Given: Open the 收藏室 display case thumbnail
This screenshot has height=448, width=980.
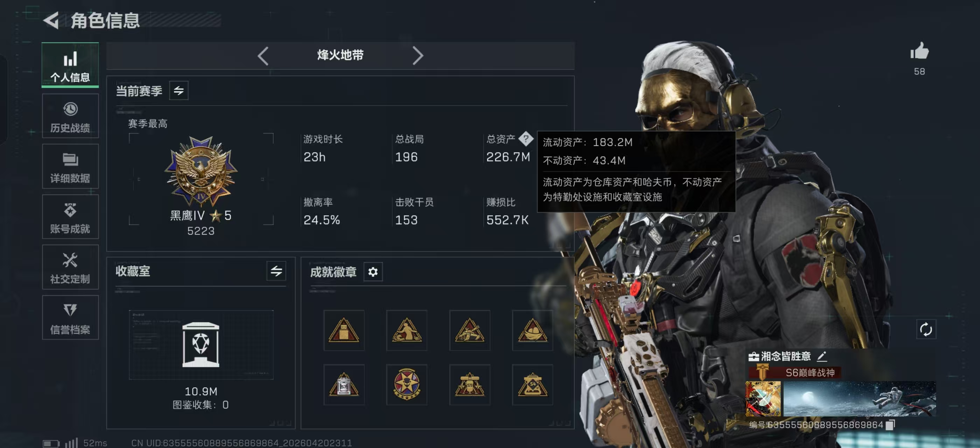Looking at the screenshot, I should (x=201, y=344).
